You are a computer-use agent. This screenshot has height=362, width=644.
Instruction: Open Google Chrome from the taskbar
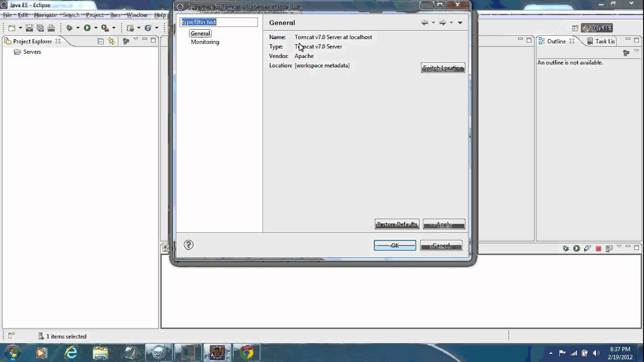point(247,352)
